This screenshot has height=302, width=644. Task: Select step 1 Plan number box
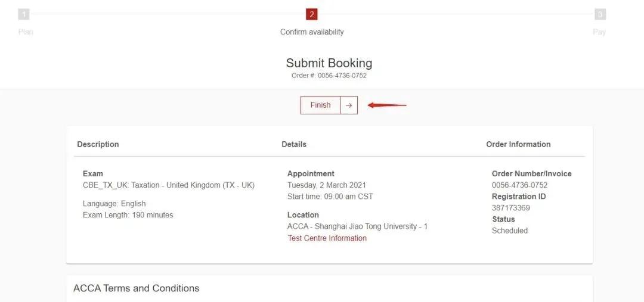coord(24,14)
